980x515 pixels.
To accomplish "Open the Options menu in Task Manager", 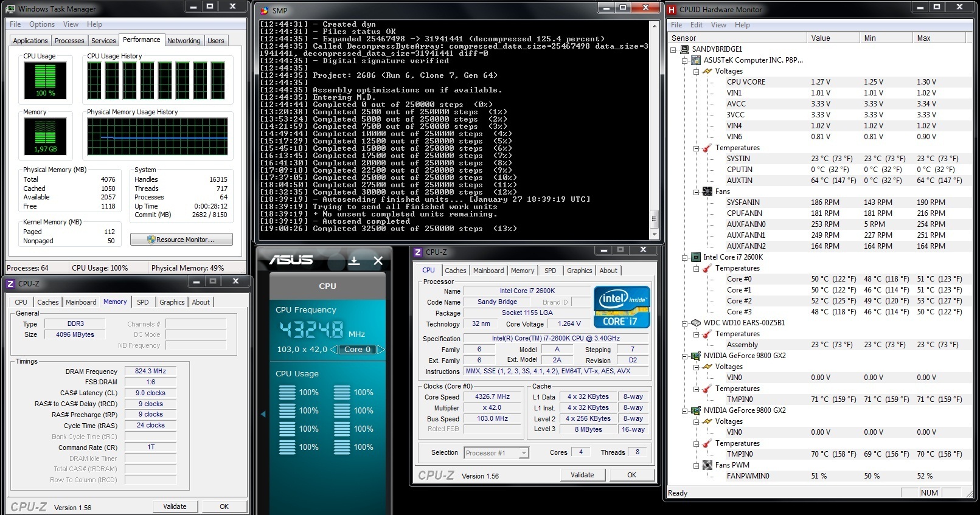I will [42, 24].
